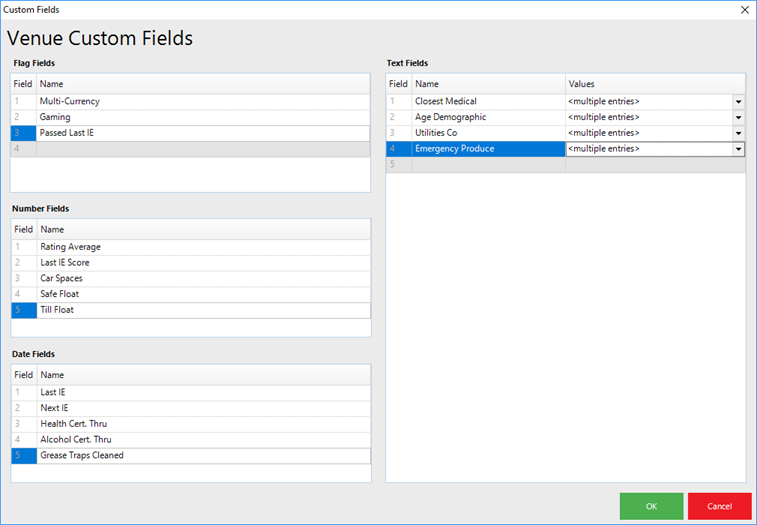Select Rating Average number field

[70, 247]
